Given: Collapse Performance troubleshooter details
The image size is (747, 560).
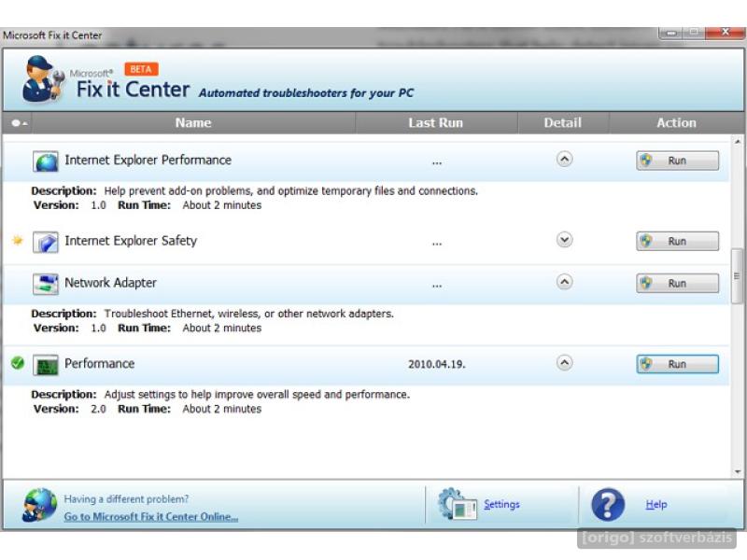Looking at the screenshot, I should pos(565,363).
